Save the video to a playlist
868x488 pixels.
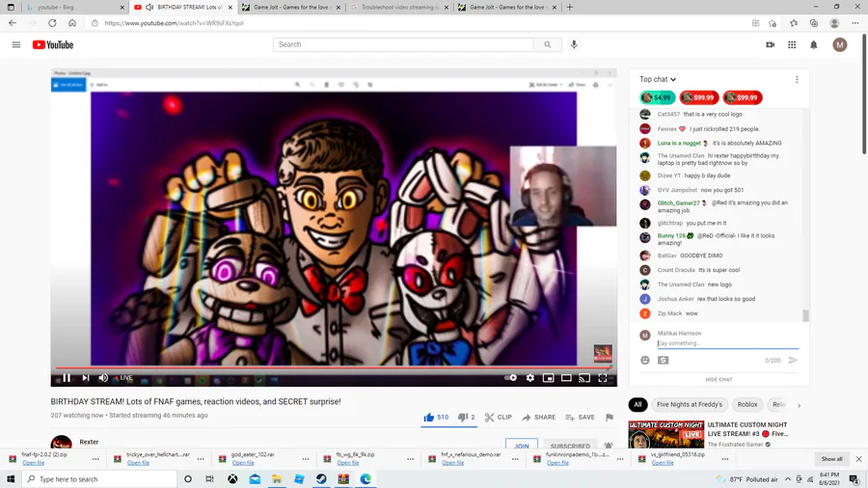[x=580, y=418]
